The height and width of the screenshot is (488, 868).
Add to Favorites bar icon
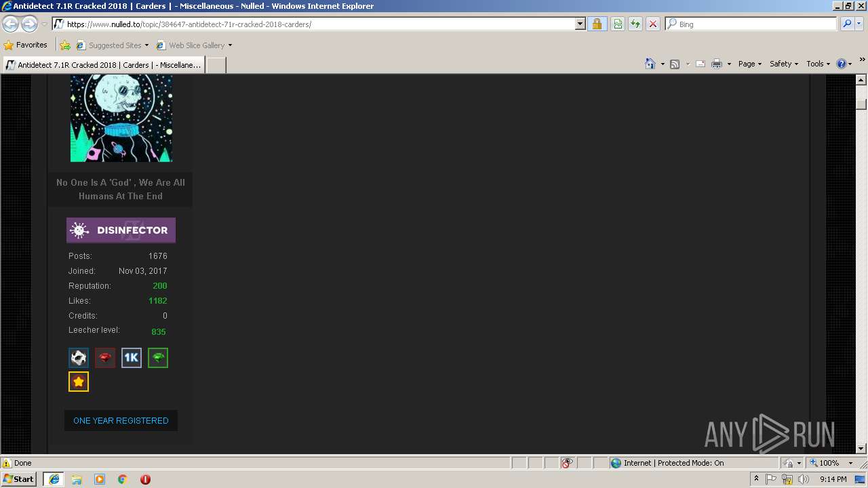coord(65,45)
